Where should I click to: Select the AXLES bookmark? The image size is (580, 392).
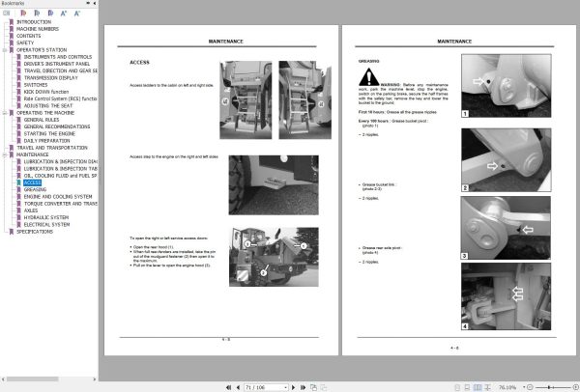[x=31, y=210]
